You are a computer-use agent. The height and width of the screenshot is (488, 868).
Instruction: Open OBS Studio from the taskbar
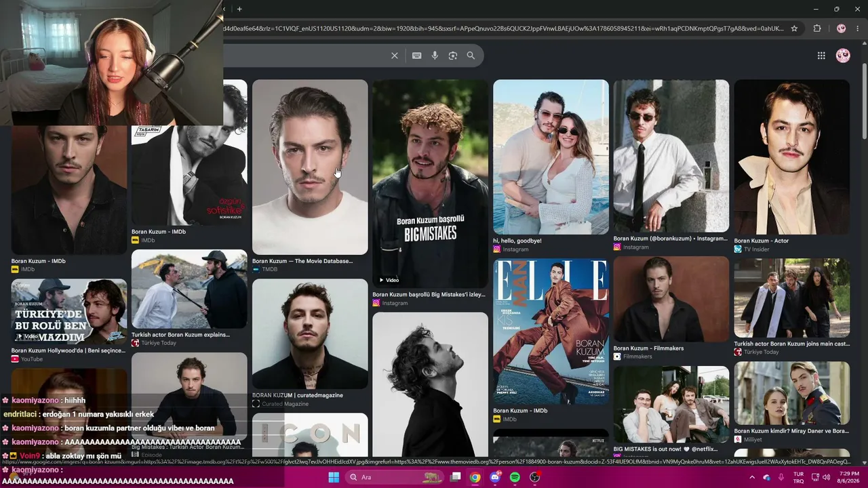pos(534,477)
